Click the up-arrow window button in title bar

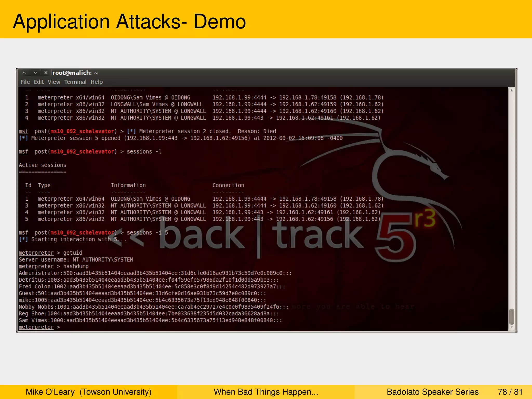pos(24,73)
